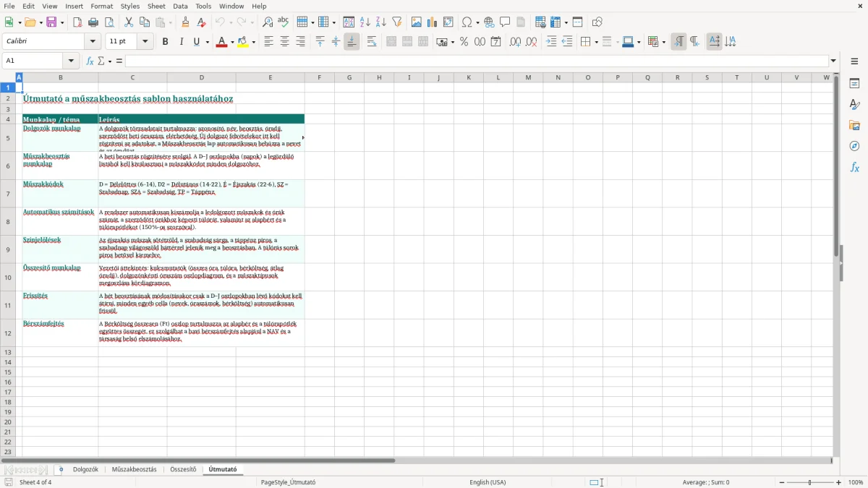Insert an image
Image resolution: width=868 pixels, height=488 pixels.
point(417,22)
